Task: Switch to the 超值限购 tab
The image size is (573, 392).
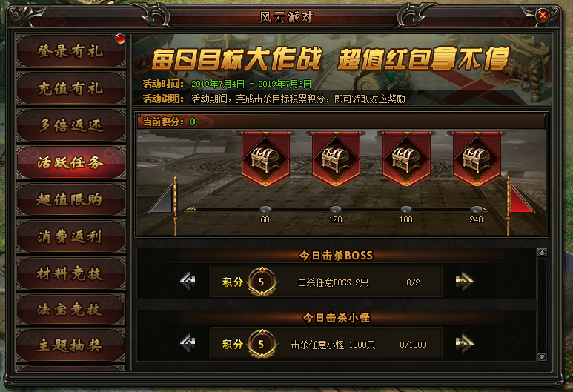Action: tap(71, 199)
